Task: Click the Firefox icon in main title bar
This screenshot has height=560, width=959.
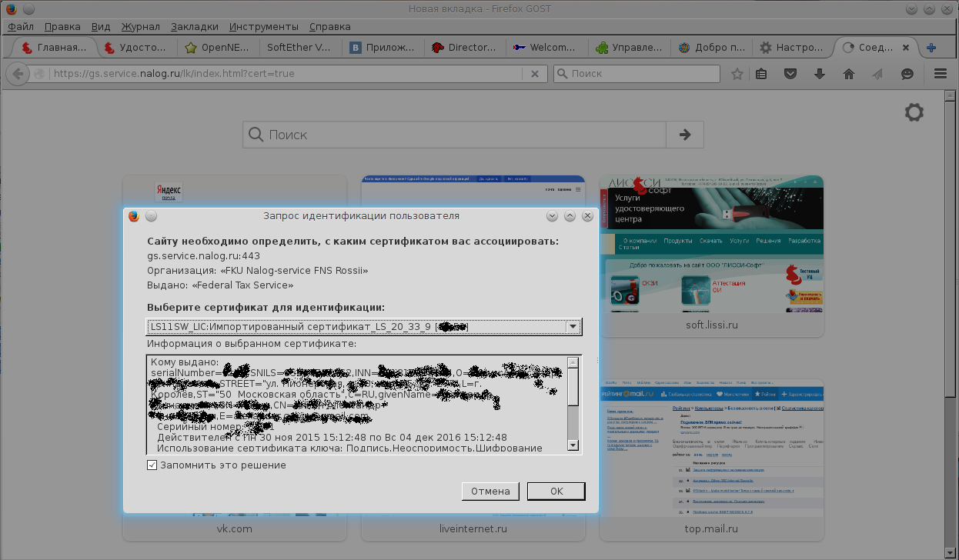Action: point(11,8)
